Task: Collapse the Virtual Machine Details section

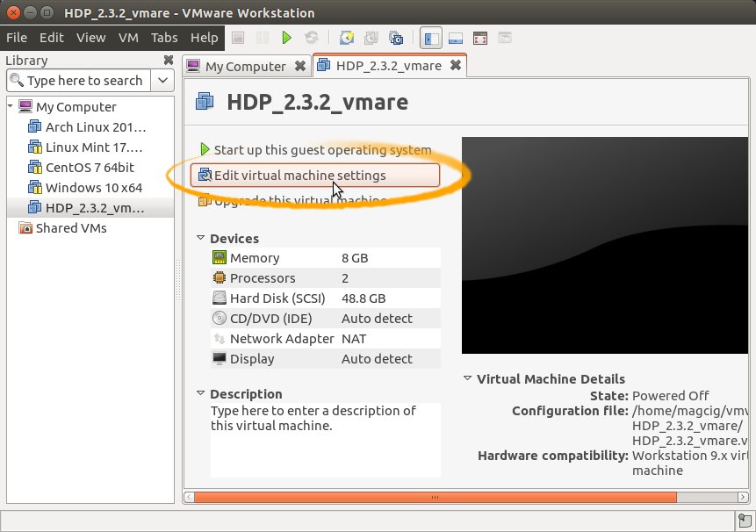Action: point(467,378)
